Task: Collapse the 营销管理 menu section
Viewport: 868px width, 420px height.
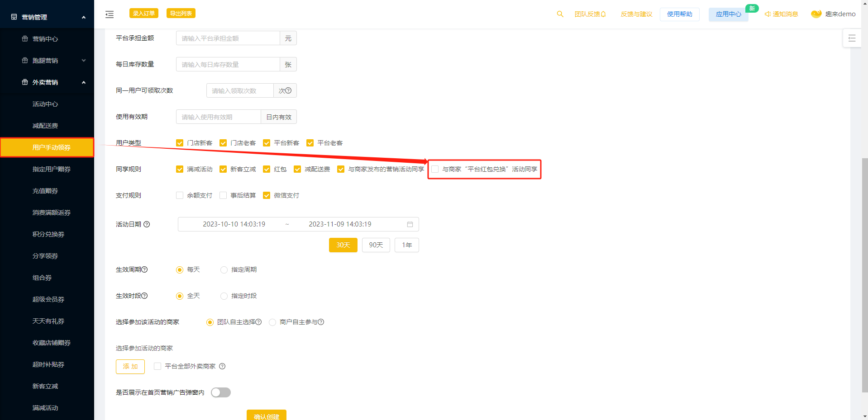Action: 84,17
